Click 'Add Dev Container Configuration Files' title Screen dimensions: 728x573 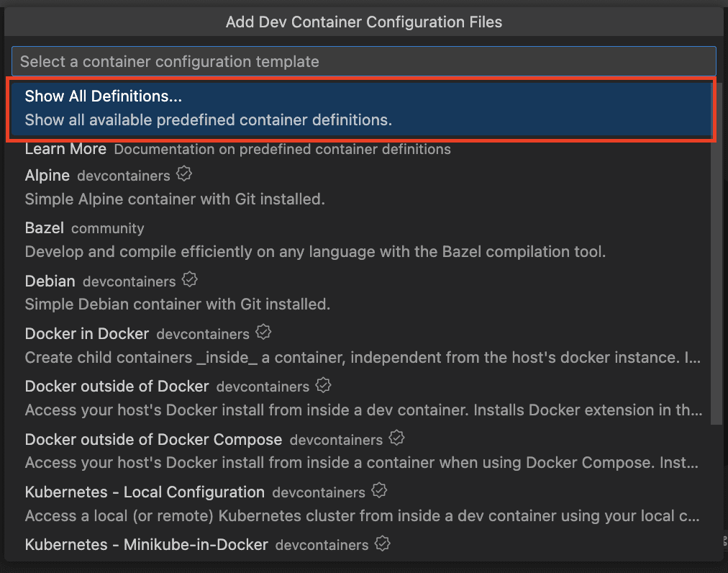pyautogui.click(x=363, y=22)
